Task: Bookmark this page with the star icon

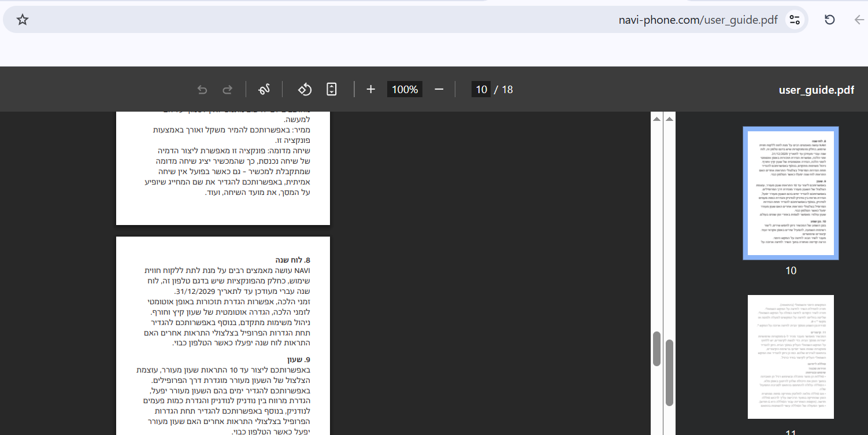Action: [x=23, y=20]
